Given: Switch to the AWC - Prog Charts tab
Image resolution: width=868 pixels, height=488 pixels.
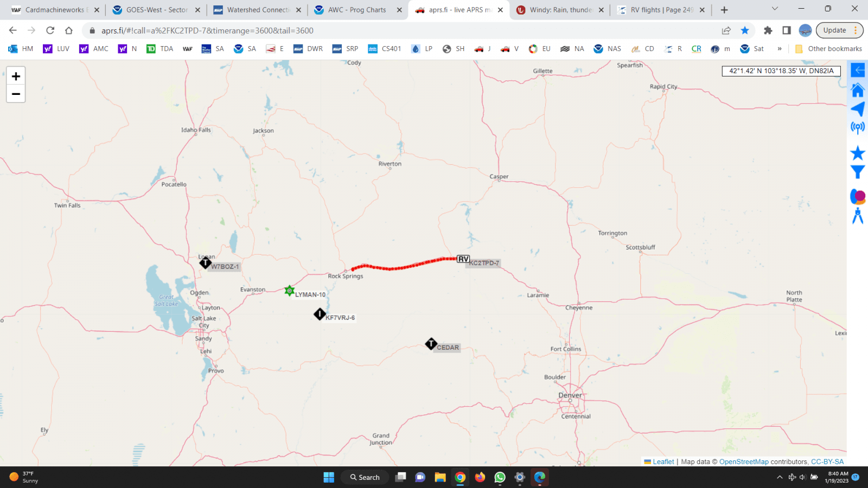Looking at the screenshot, I should 356,10.
